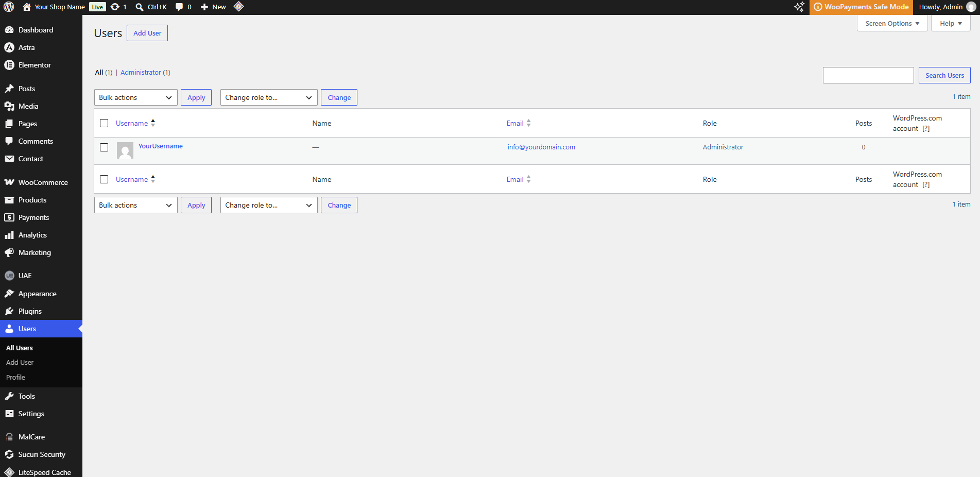The image size is (980, 477).
Task: Click the Add User button beside Users heading
Action: coord(147,33)
